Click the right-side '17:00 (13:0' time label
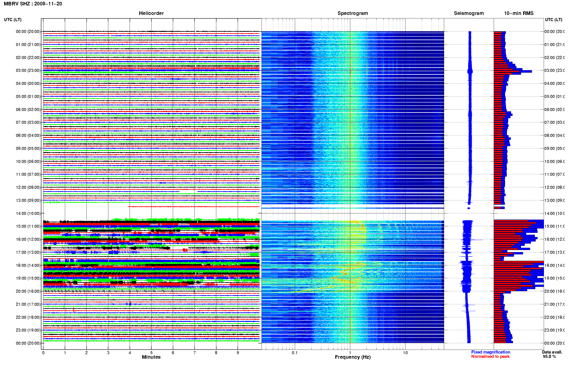588x368 pixels. [x=555, y=252]
